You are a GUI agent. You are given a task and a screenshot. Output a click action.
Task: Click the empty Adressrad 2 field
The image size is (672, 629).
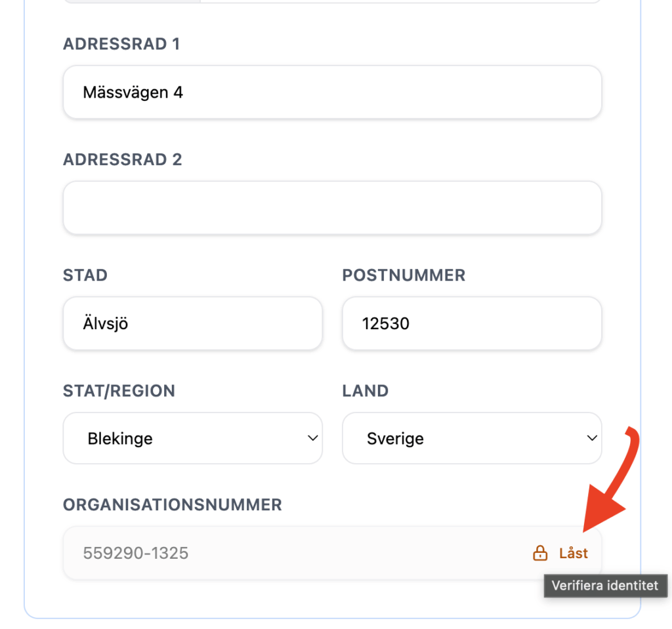click(332, 208)
